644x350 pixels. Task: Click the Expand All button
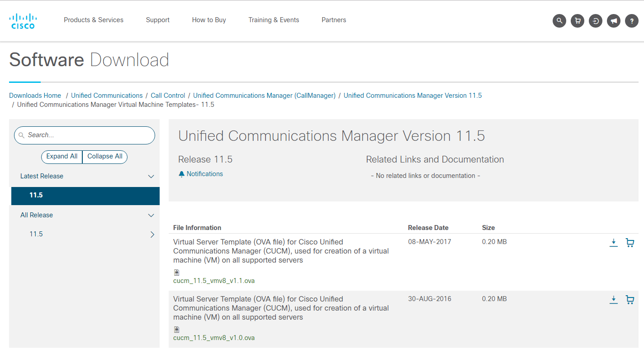[x=62, y=156]
